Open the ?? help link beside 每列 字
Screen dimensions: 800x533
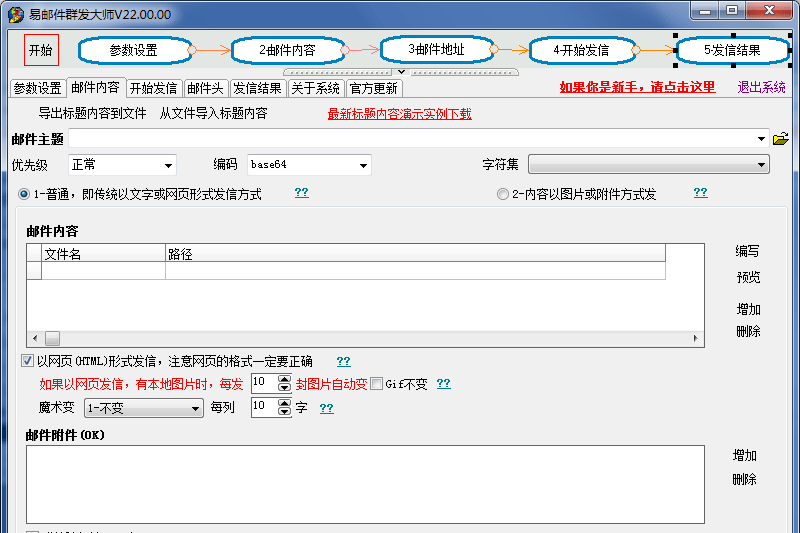(x=327, y=408)
